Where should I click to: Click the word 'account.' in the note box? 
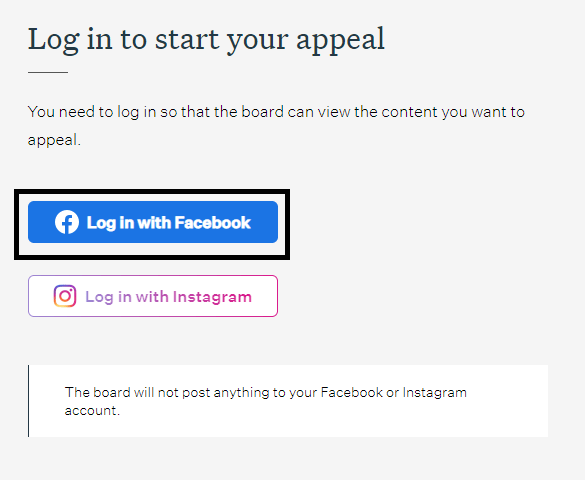[x=92, y=411]
